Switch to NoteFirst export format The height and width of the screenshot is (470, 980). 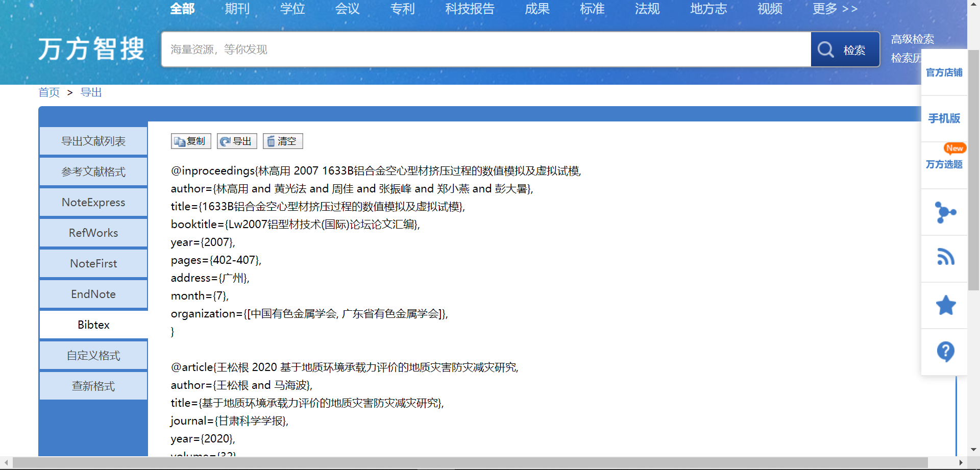[x=93, y=263]
